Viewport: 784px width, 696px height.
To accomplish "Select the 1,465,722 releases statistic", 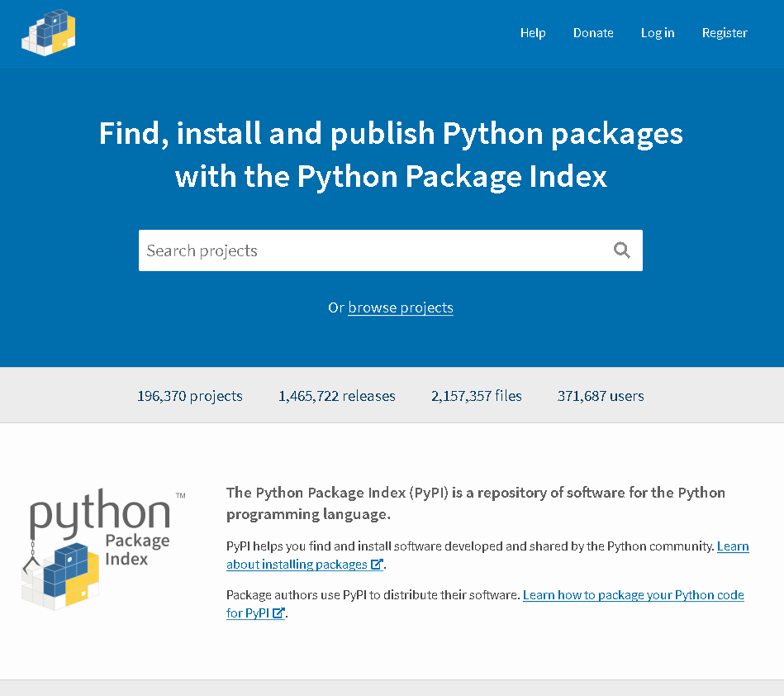I will (337, 396).
